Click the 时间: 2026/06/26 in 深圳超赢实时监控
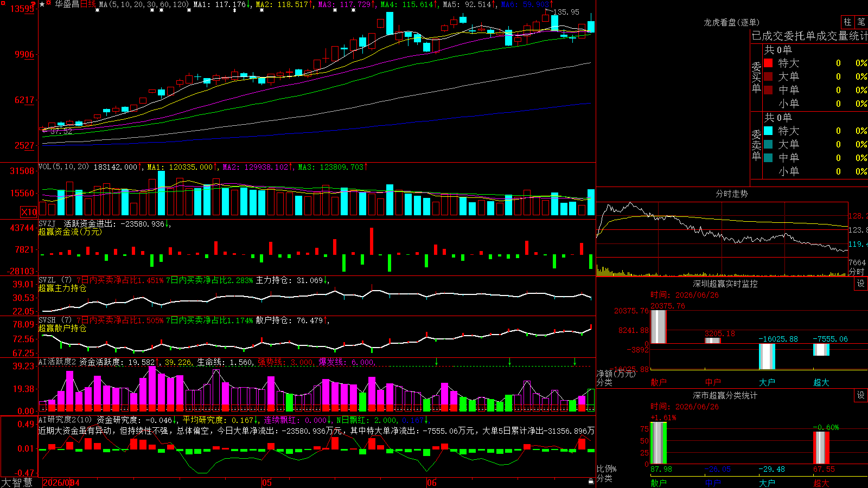This screenshot has width=868, height=488. [x=685, y=295]
